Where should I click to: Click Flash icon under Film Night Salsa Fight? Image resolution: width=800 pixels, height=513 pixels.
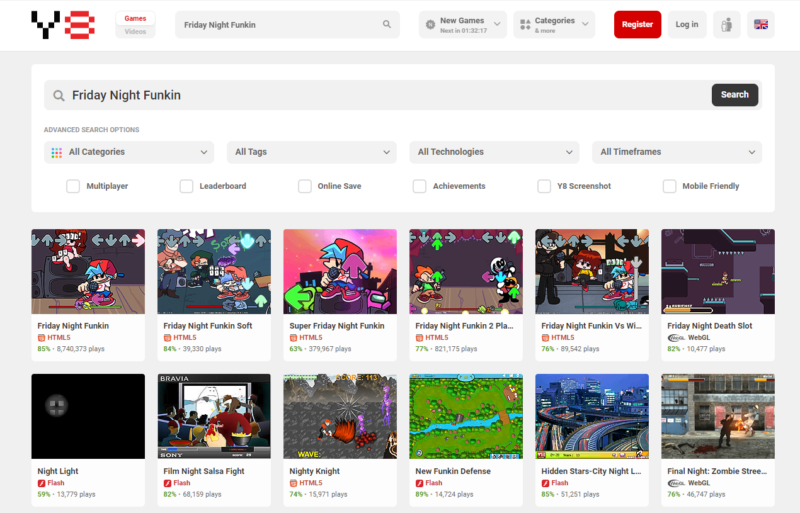(167, 483)
